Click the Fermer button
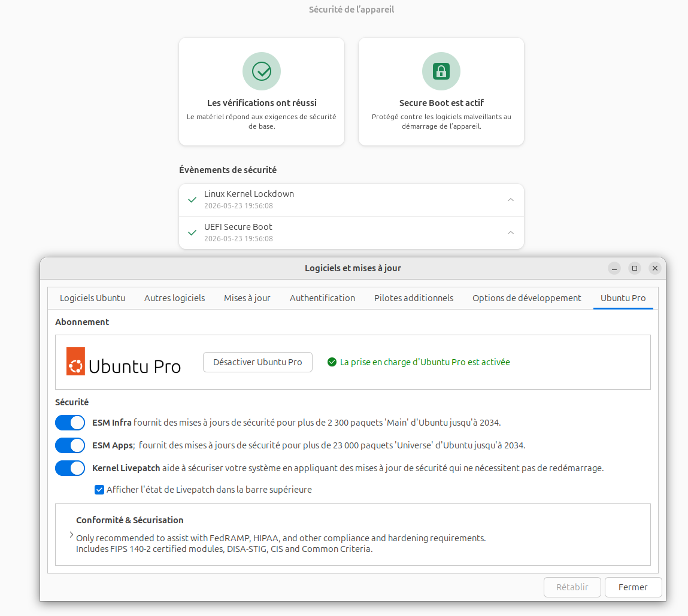Screen dimensions: 688x616 pos(633,587)
